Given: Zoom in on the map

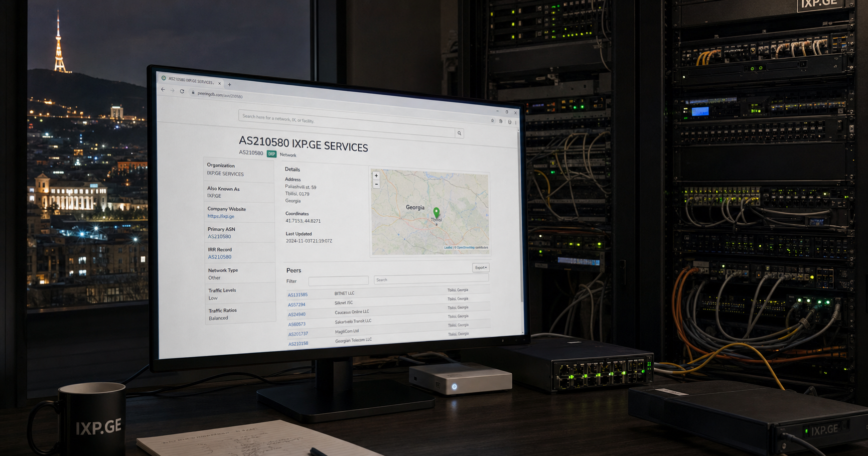Looking at the screenshot, I should click(376, 176).
